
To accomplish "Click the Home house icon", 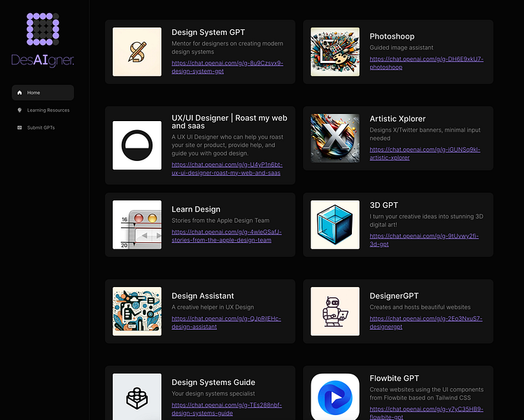I will 20,92.
